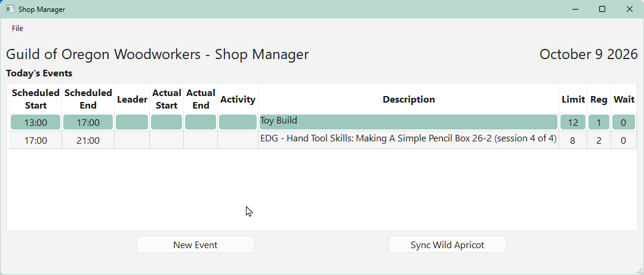Click the Limit value 12 for Toy Build
Screen dimensions: 644x275
(x=572, y=122)
